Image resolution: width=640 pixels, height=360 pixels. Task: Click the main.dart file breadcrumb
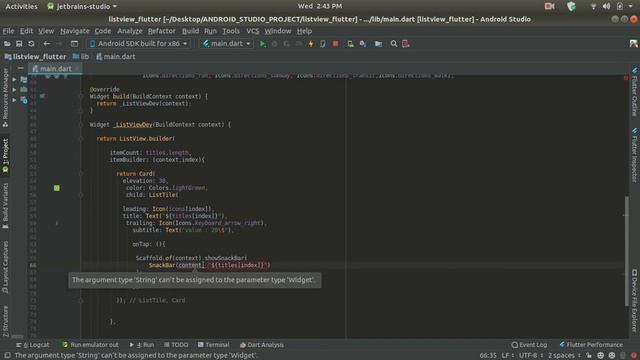pos(116,57)
